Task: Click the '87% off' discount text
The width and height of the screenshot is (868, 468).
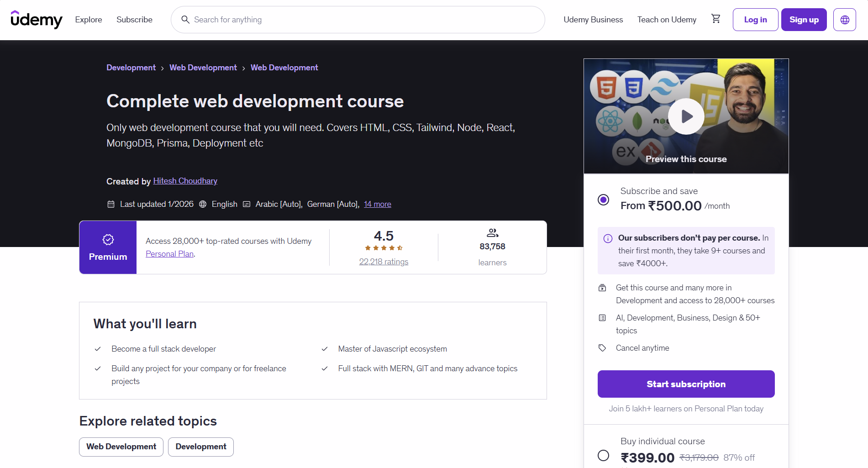Action: click(x=739, y=457)
